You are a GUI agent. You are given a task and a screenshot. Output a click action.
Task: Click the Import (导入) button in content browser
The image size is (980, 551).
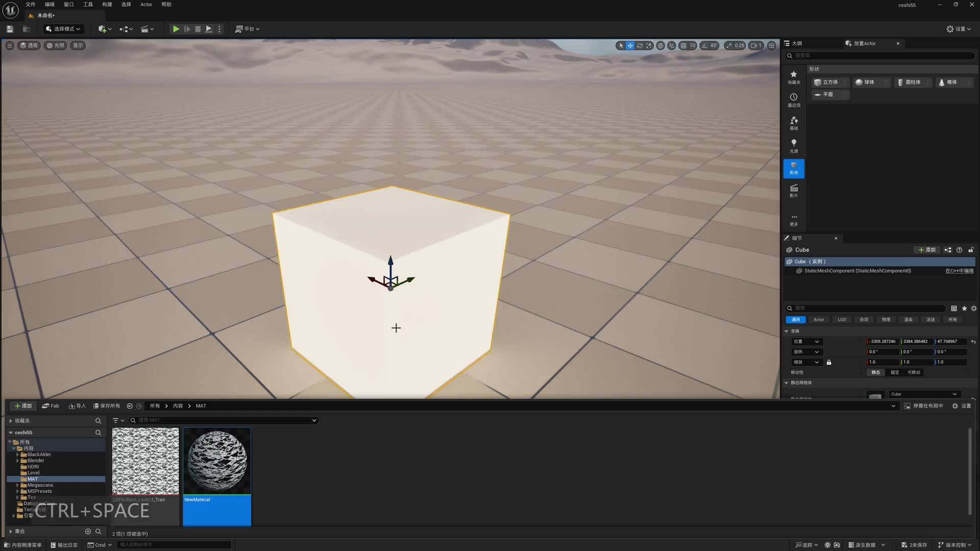(77, 406)
